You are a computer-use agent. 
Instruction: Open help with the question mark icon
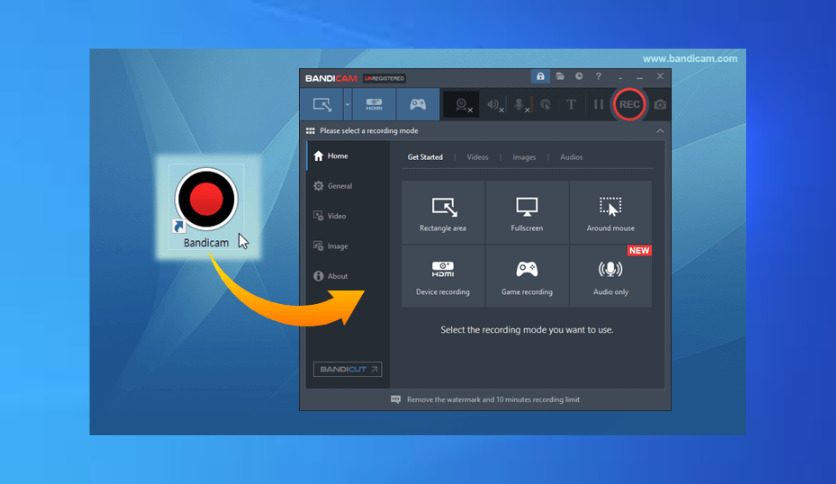[x=598, y=77]
